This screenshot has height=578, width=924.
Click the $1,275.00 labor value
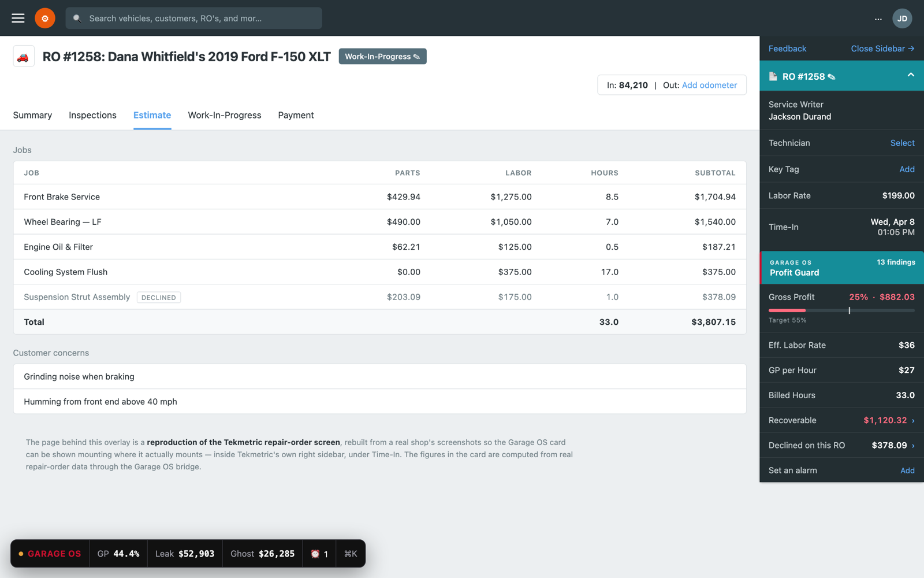coord(511,197)
